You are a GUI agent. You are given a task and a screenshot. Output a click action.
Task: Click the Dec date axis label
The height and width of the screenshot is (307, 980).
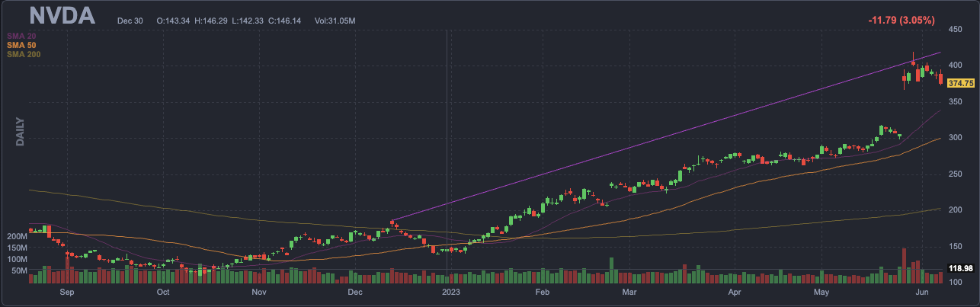coord(354,292)
